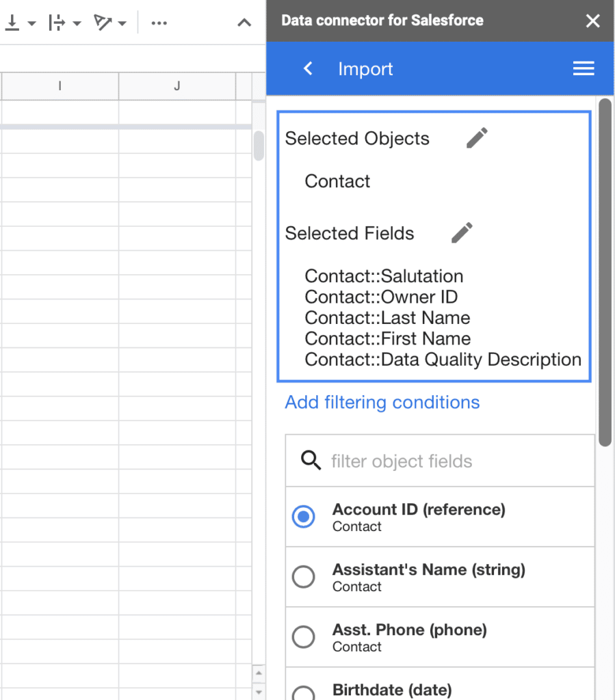This screenshot has height=700, width=615.
Task: Select column J header
Action: [x=177, y=85]
